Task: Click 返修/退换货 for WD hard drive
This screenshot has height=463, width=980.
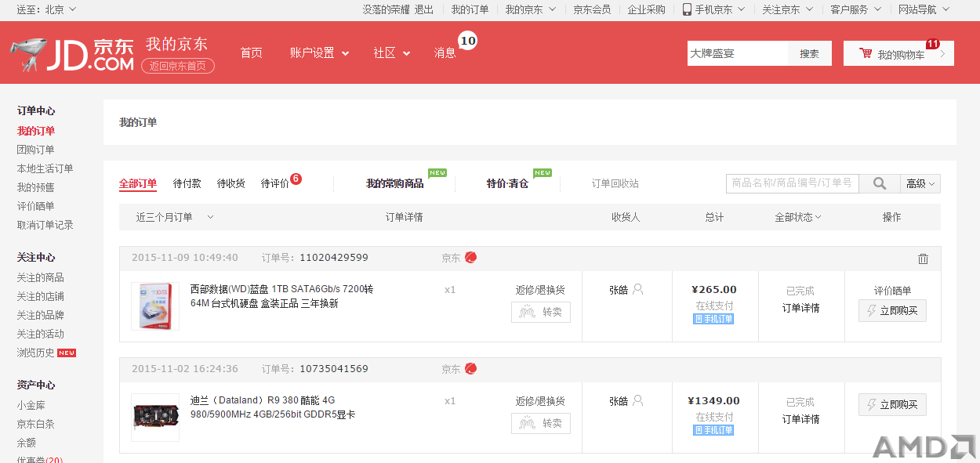Action: [x=540, y=290]
